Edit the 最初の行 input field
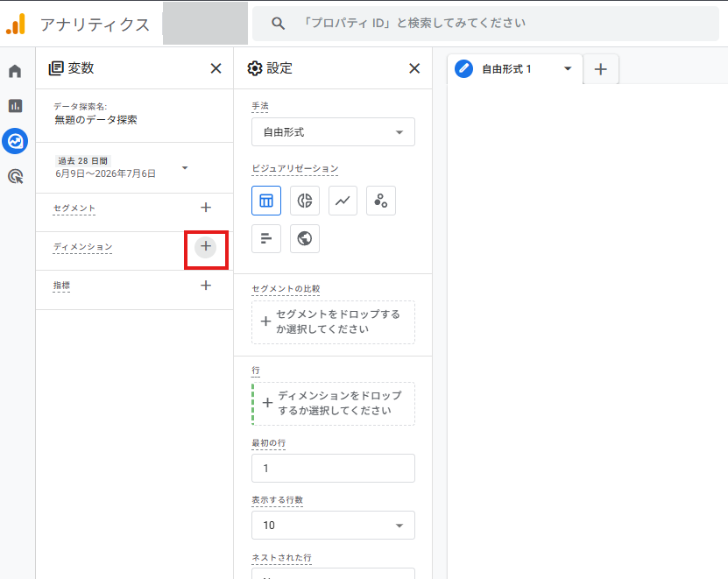Viewport: 728px width, 579px height. 334,469
